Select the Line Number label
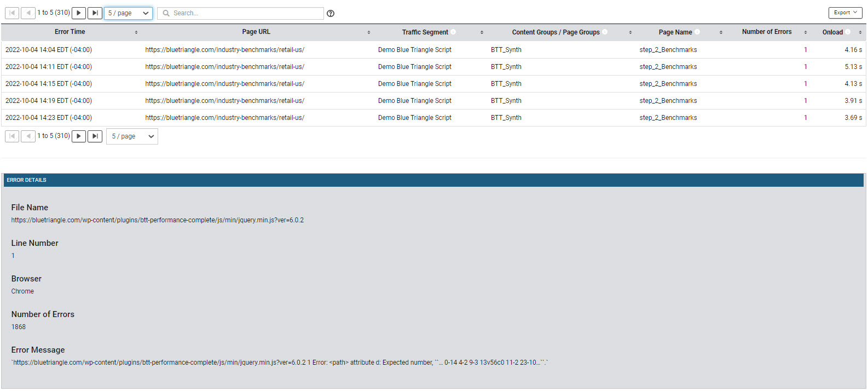 pyautogui.click(x=34, y=243)
